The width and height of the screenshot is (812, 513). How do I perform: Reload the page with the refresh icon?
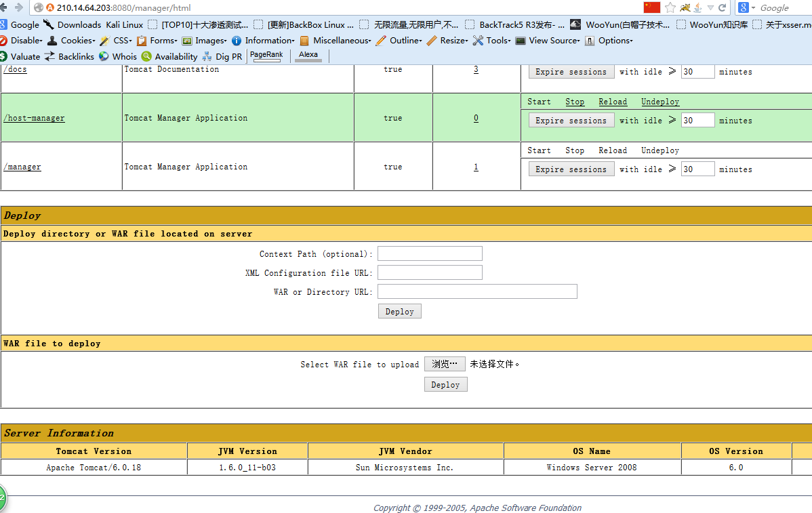coord(722,7)
